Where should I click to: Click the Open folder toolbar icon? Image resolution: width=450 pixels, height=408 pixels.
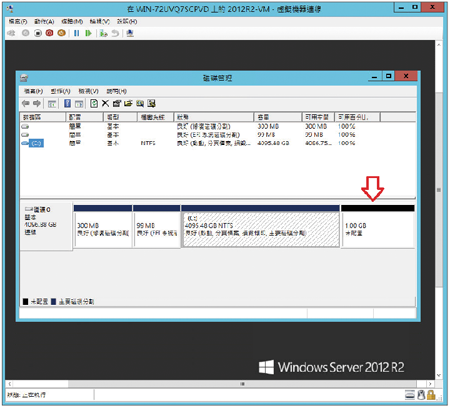(x=128, y=103)
